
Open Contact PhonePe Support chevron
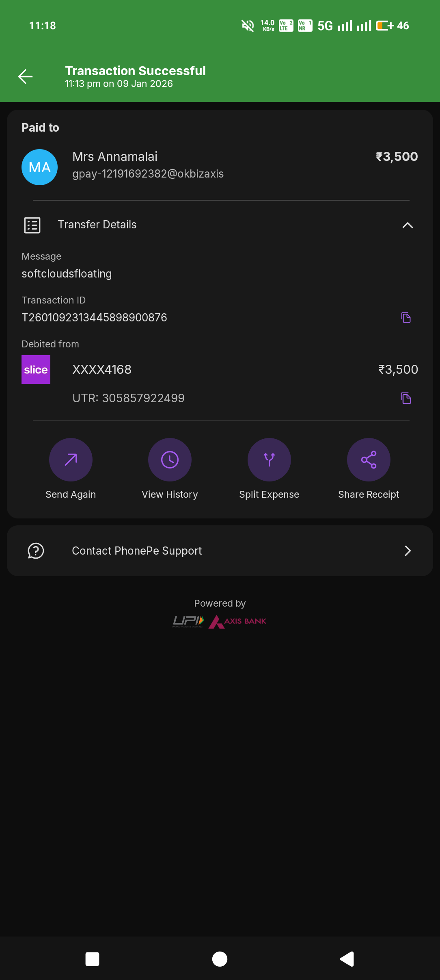408,551
